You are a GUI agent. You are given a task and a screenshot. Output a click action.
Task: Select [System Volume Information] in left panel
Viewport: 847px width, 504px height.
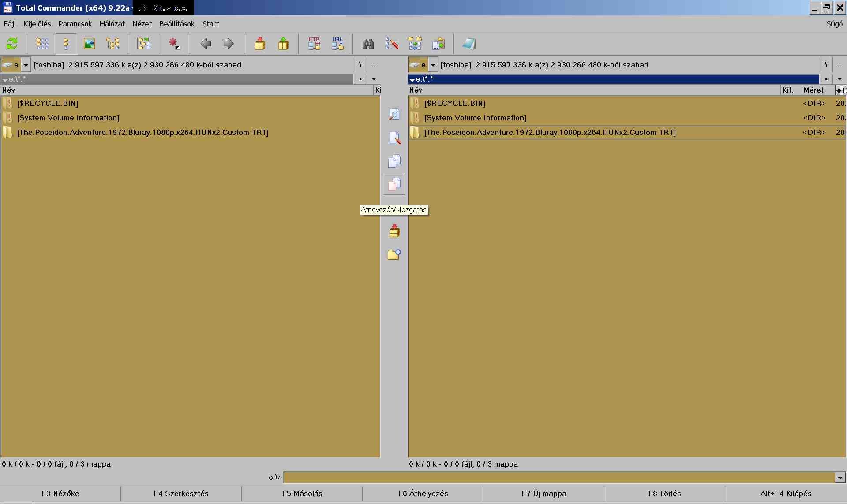pos(190,118)
